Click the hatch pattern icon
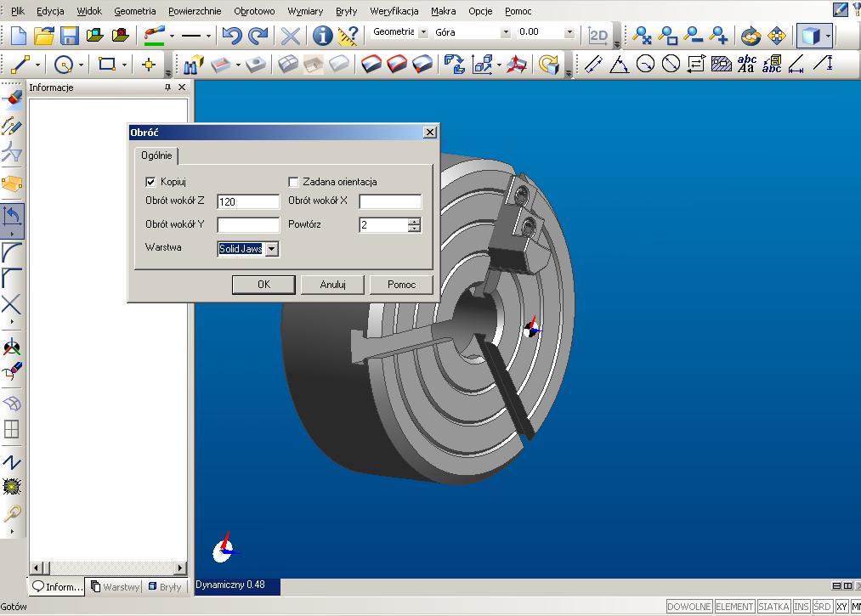This screenshot has height=616, width=861. click(721, 65)
